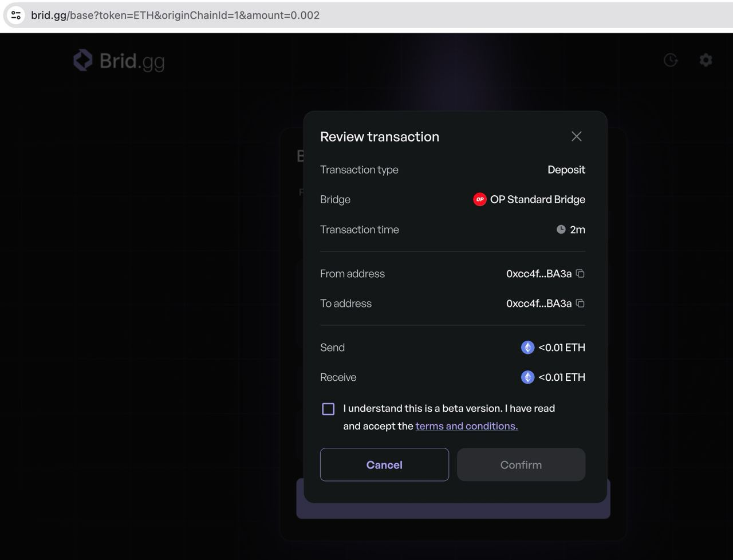Copy the From address
The width and height of the screenshot is (733, 560).
click(x=580, y=274)
